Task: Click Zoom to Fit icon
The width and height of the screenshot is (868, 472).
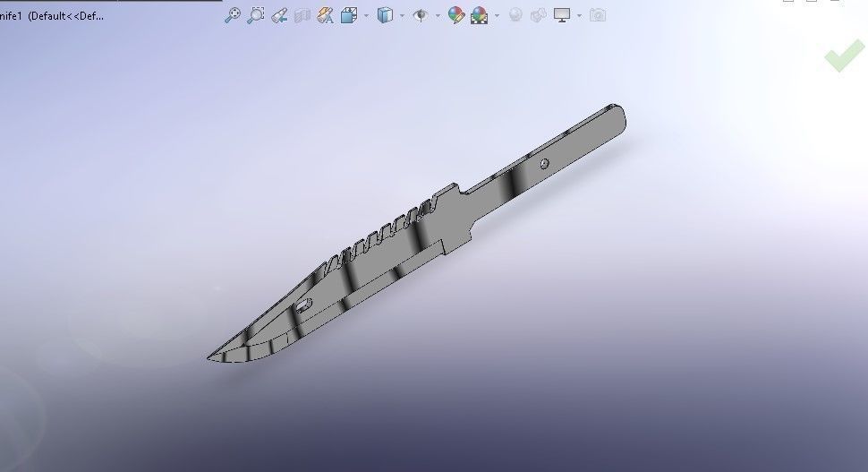Action: pyautogui.click(x=233, y=15)
